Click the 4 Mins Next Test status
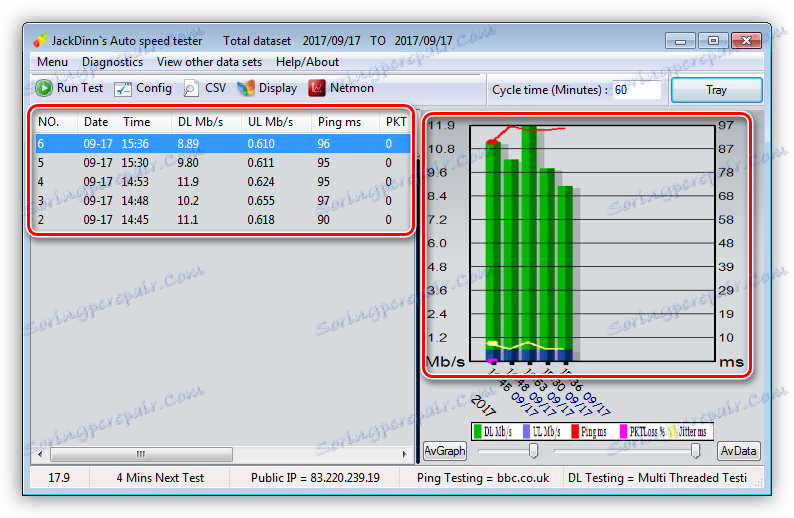The image size is (794, 518). (160, 478)
